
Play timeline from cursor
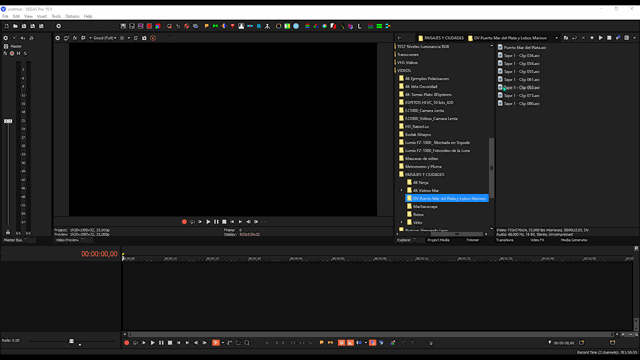[153, 343]
